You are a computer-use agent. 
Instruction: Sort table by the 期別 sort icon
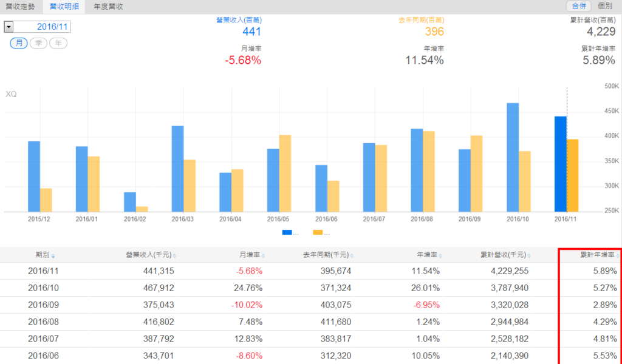pos(53,256)
